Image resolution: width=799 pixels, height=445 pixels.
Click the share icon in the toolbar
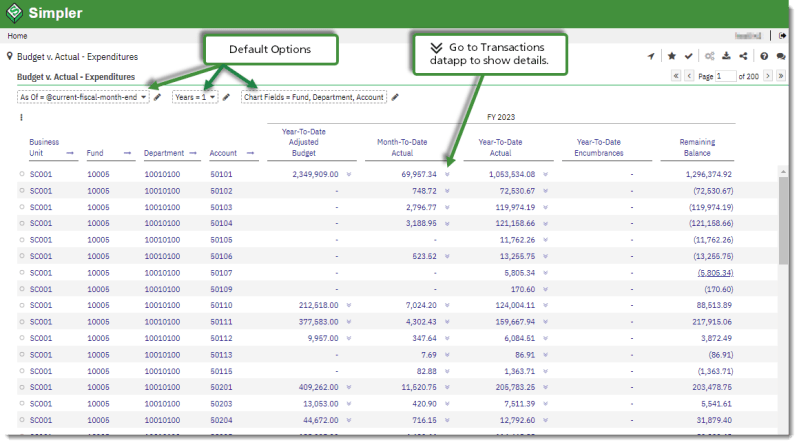click(x=743, y=56)
